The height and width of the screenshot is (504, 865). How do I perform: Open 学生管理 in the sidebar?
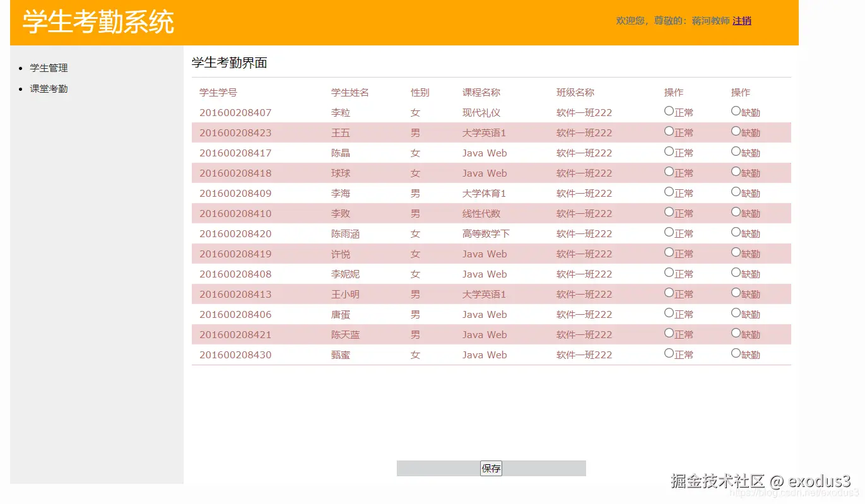pos(49,68)
